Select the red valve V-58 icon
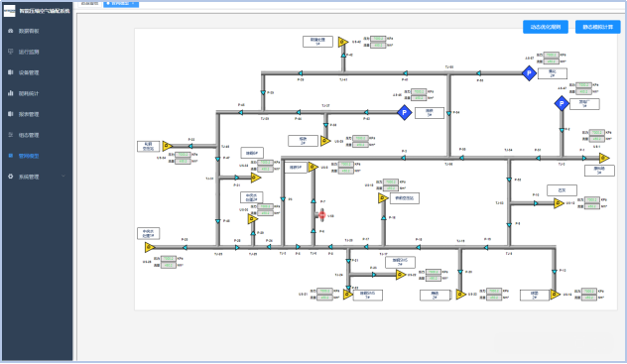Image resolution: width=627 pixels, height=364 pixels. [321, 215]
